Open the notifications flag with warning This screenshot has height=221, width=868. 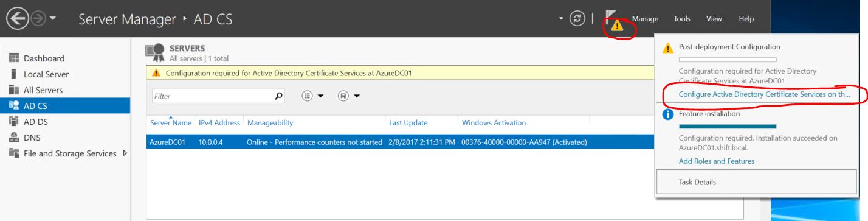(613, 21)
